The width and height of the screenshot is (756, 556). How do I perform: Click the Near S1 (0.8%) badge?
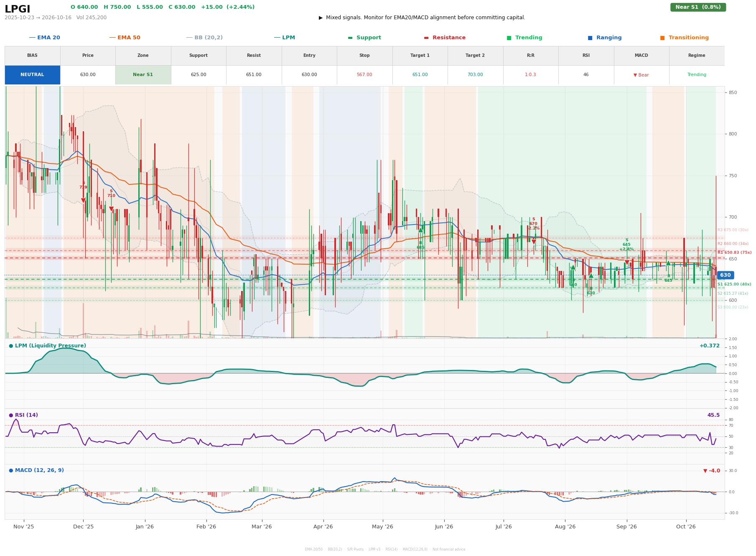coord(698,7)
